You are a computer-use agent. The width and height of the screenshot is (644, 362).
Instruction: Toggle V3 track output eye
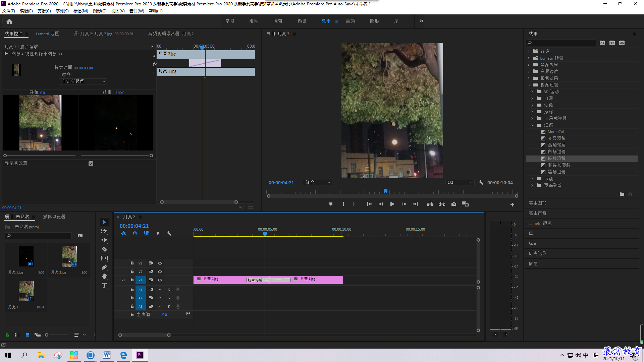(160, 263)
